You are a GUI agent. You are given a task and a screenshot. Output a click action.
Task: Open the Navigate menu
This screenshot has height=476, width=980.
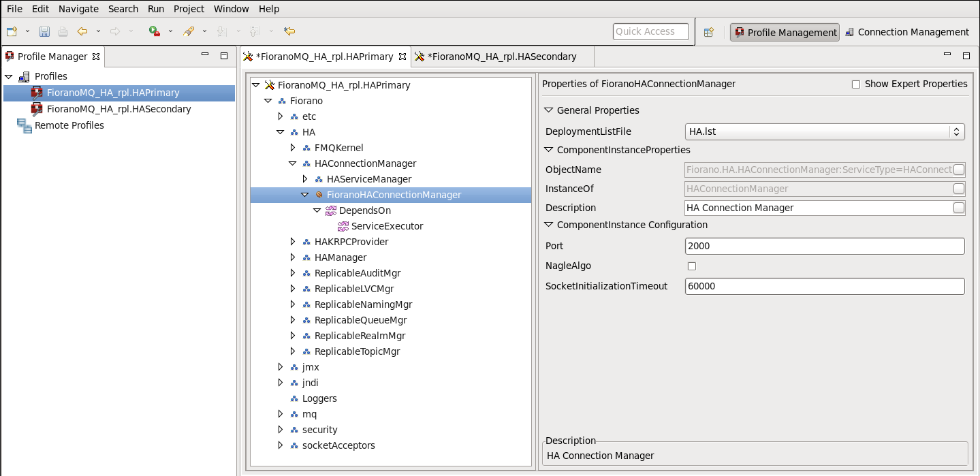pyautogui.click(x=78, y=9)
